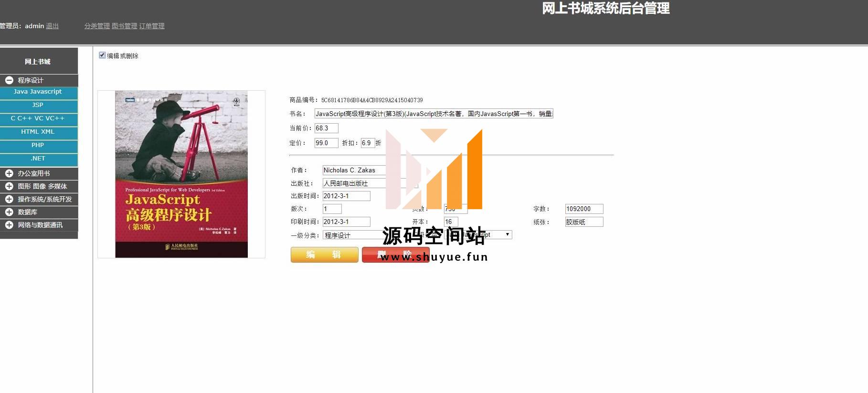Select .NET subcategory

point(38,159)
